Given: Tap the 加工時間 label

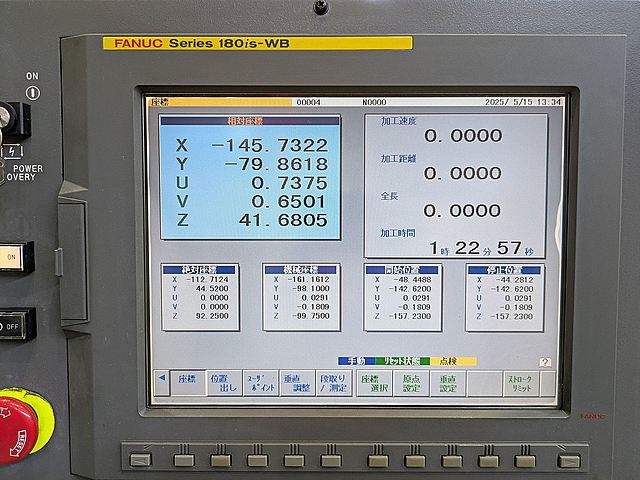Looking at the screenshot, I should pyautogui.click(x=398, y=233).
